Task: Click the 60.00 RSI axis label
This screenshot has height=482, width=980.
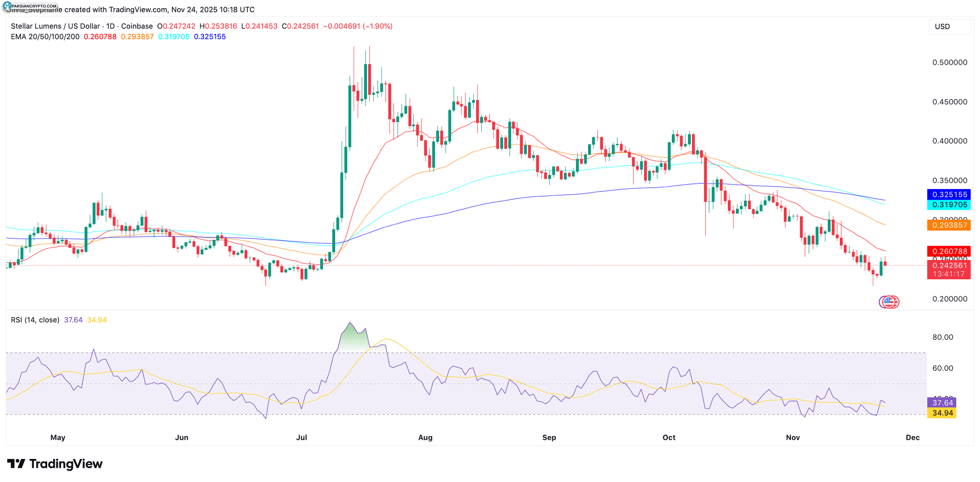Action: 943,369
